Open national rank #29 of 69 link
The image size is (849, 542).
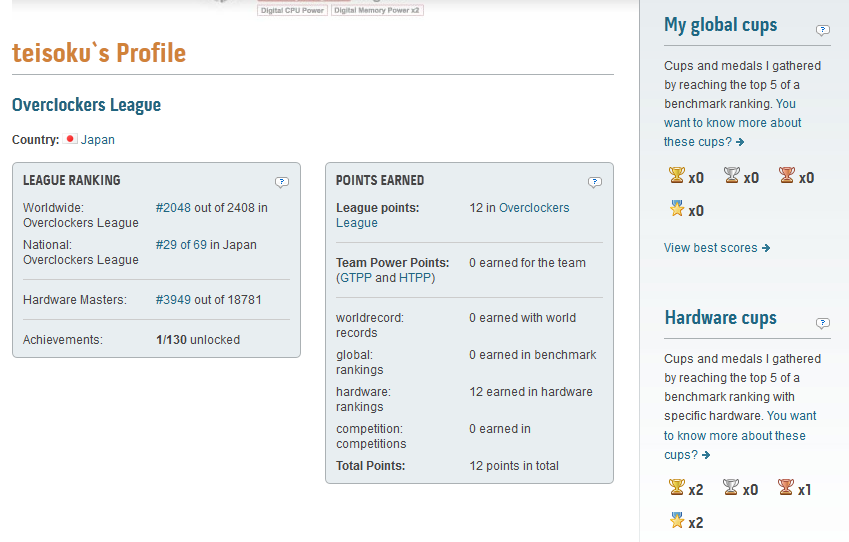181,244
